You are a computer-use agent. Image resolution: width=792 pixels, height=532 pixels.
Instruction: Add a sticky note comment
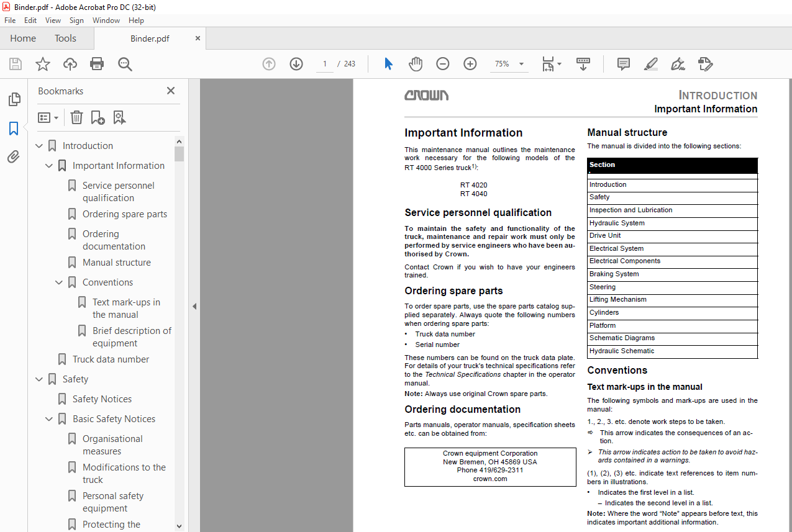tap(623, 64)
